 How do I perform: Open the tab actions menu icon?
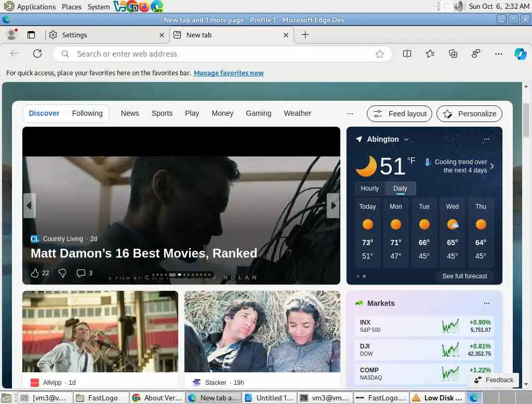click(x=31, y=35)
